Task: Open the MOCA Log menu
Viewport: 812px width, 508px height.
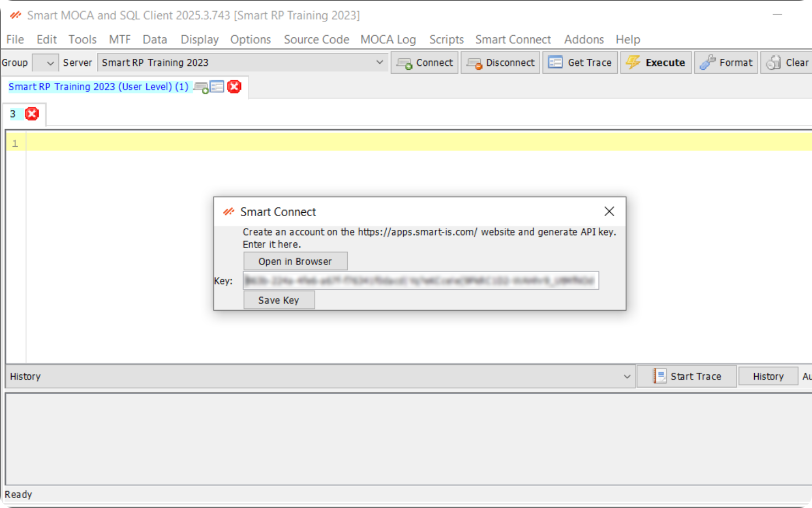Action: click(x=388, y=39)
